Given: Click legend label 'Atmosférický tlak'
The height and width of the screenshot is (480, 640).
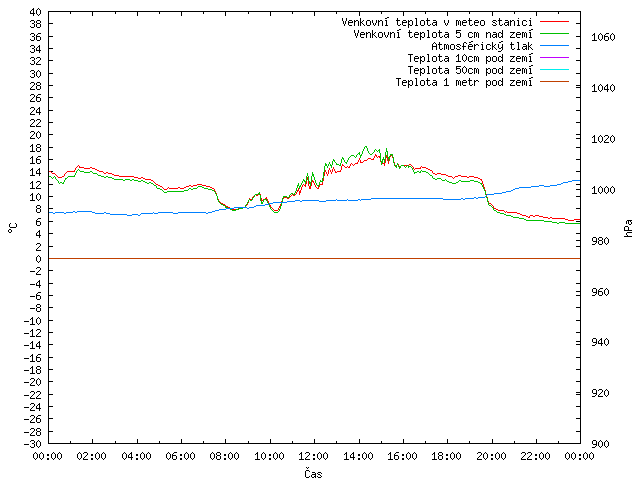Looking at the screenshot, I should click(482, 46).
